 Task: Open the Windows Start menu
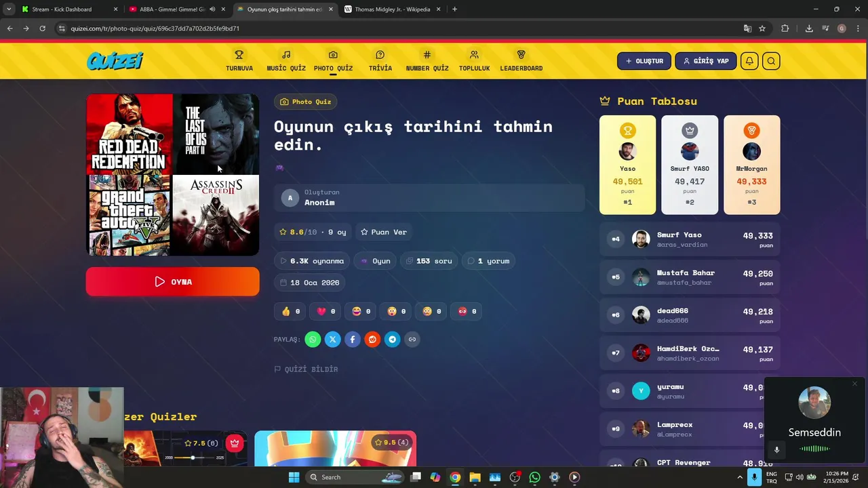point(294,477)
